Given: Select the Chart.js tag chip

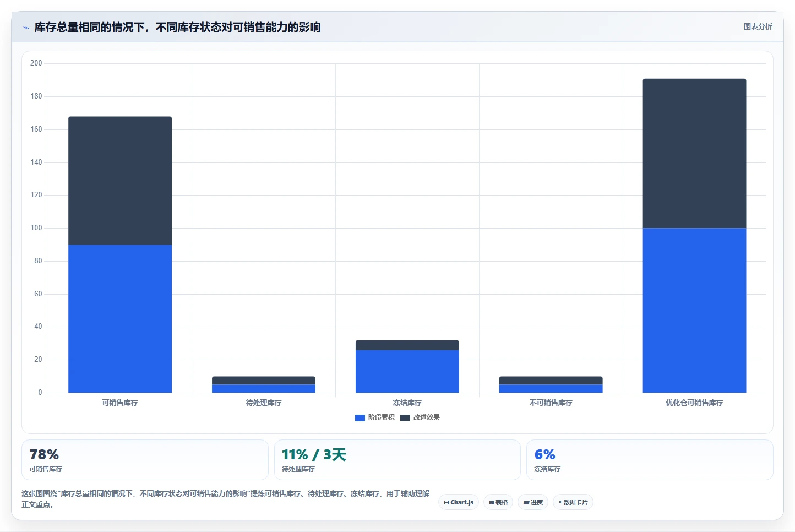Looking at the screenshot, I should pos(459,502).
